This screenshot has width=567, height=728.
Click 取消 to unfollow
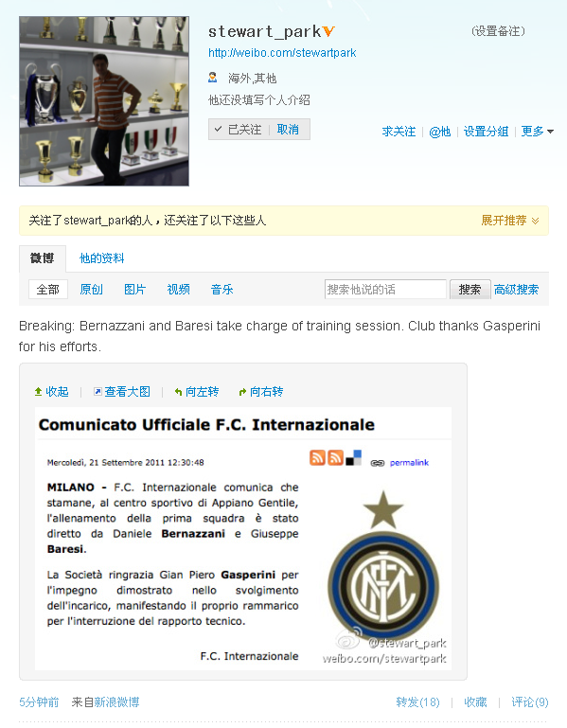coord(288,130)
